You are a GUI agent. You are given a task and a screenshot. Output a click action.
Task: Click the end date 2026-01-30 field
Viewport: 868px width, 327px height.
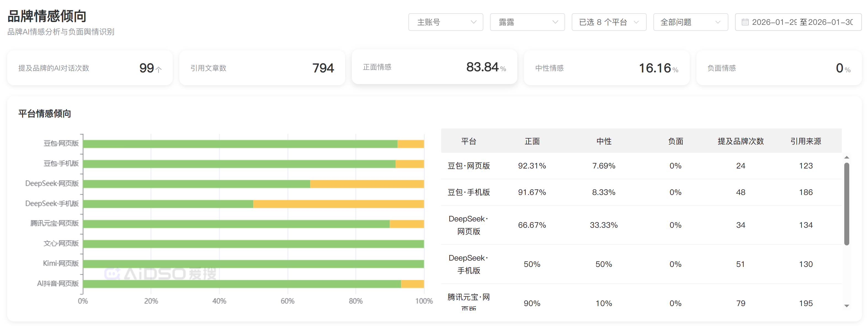830,22
